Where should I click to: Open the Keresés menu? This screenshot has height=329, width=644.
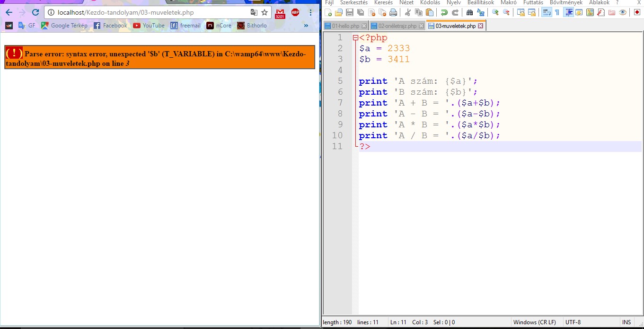[383, 3]
